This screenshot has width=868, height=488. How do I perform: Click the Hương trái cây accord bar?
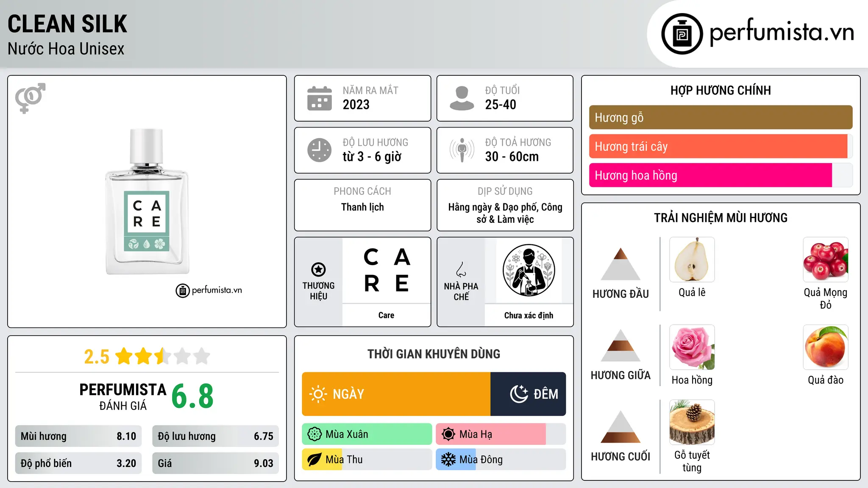(x=721, y=146)
